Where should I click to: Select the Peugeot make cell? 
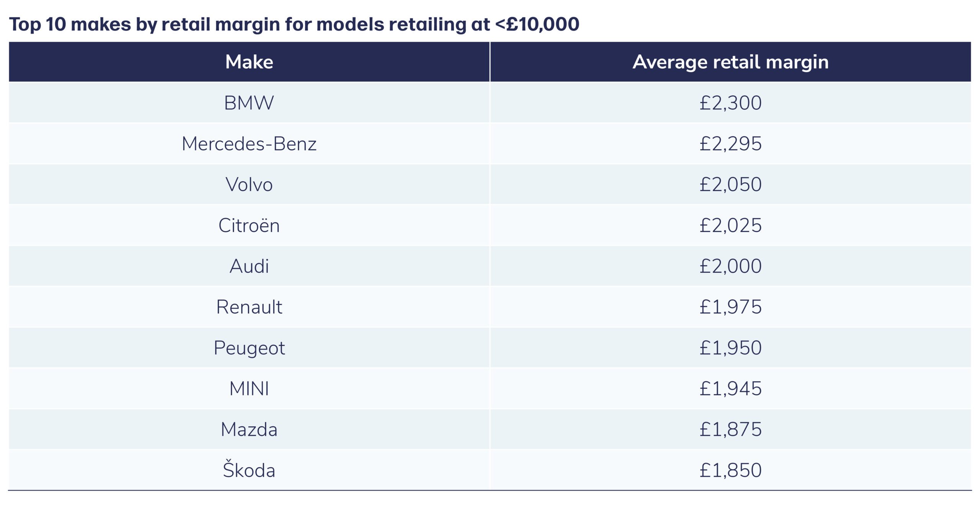[x=249, y=348]
